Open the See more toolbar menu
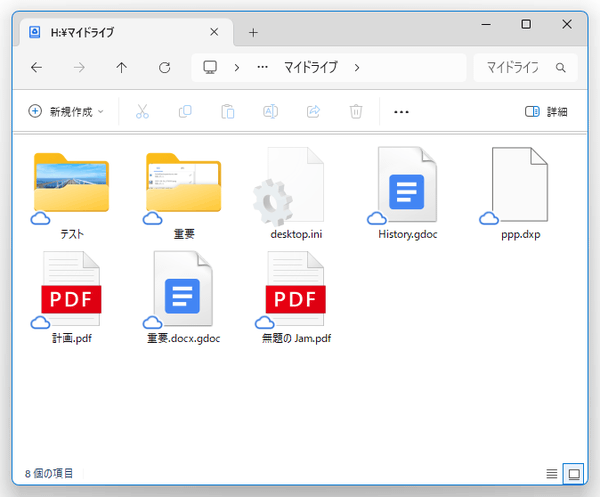Image resolution: width=600 pixels, height=497 pixels. 402,112
